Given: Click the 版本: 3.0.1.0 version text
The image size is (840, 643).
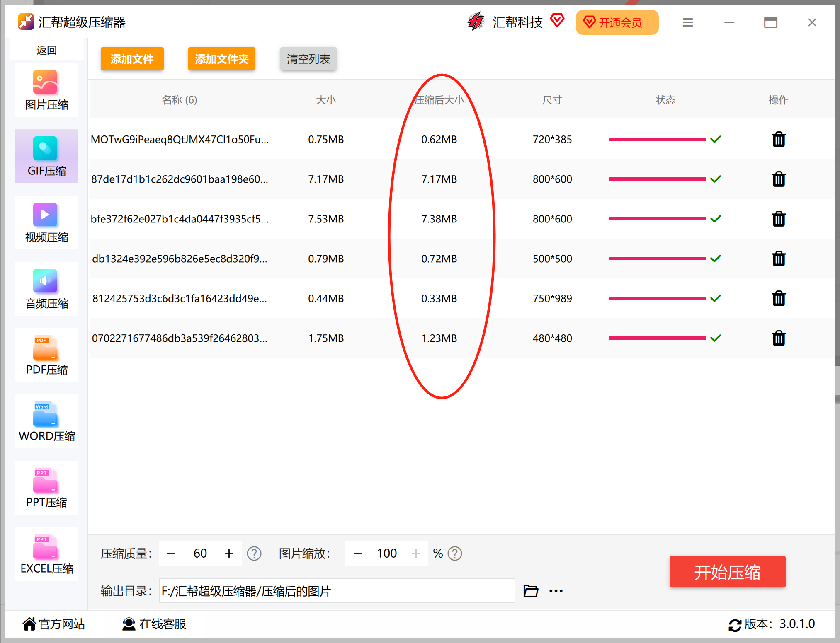Looking at the screenshot, I should click(x=779, y=624).
